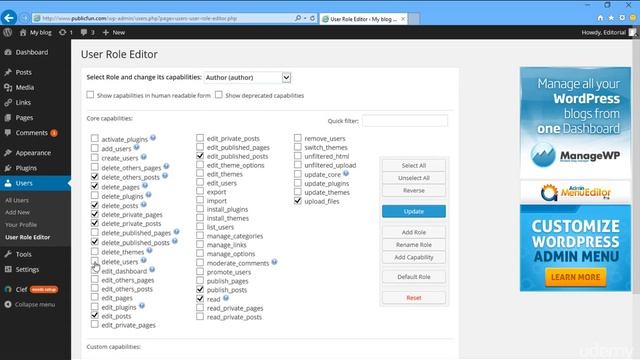The height and width of the screenshot is (360, 640).
Task: Click the Reset button
Action: click(x=414, y=298)
